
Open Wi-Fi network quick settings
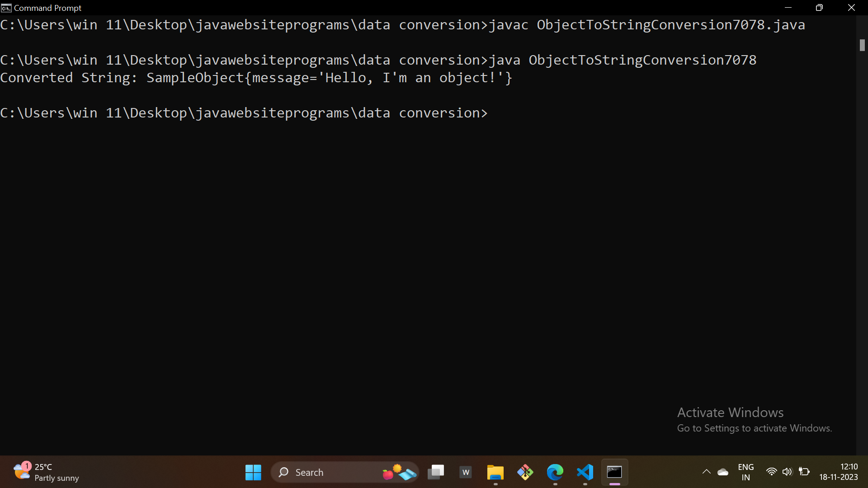point(771,472)
